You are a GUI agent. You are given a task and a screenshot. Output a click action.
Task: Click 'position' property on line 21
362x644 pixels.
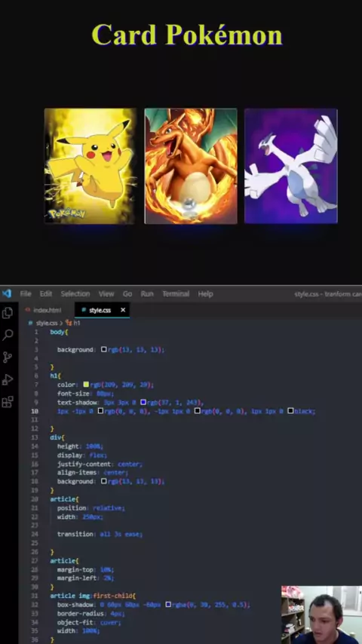point(72,508)
